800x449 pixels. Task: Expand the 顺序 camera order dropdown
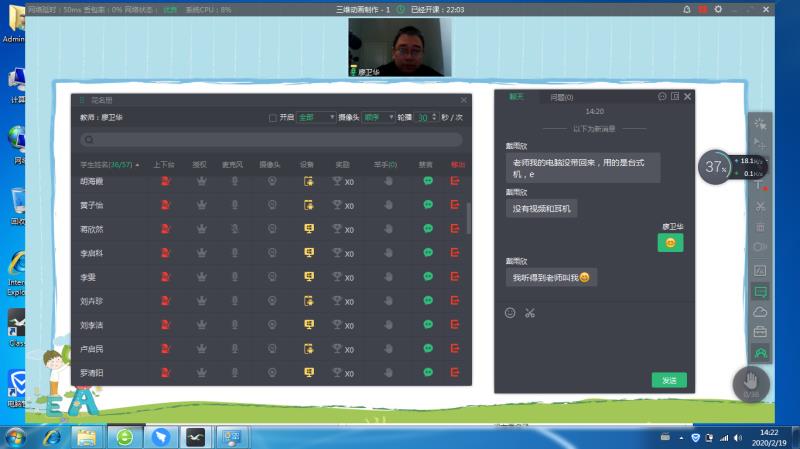378,117
